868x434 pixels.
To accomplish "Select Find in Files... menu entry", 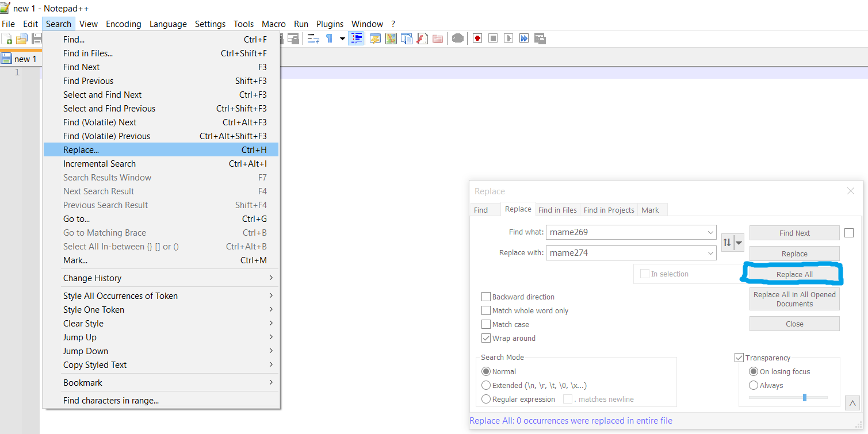I will (161, 53).
